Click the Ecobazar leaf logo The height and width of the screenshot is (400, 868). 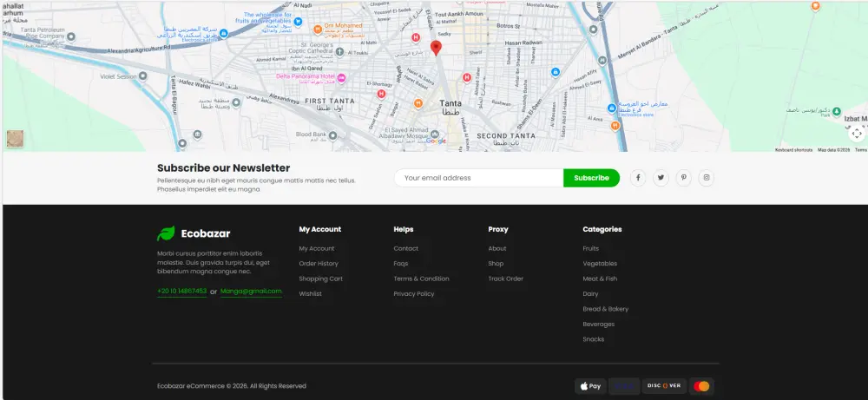166,233
